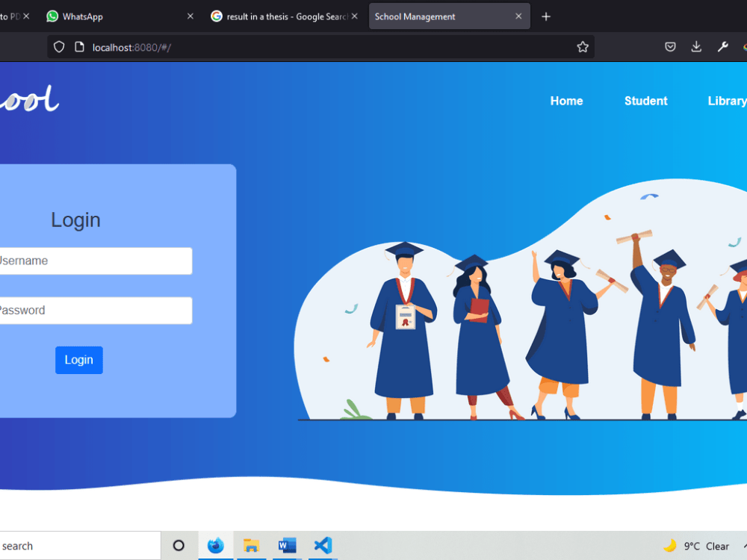747x560 pixels.
Task: Open Microsoft Word from the taskbar
Action: click(x=287, y=546)
